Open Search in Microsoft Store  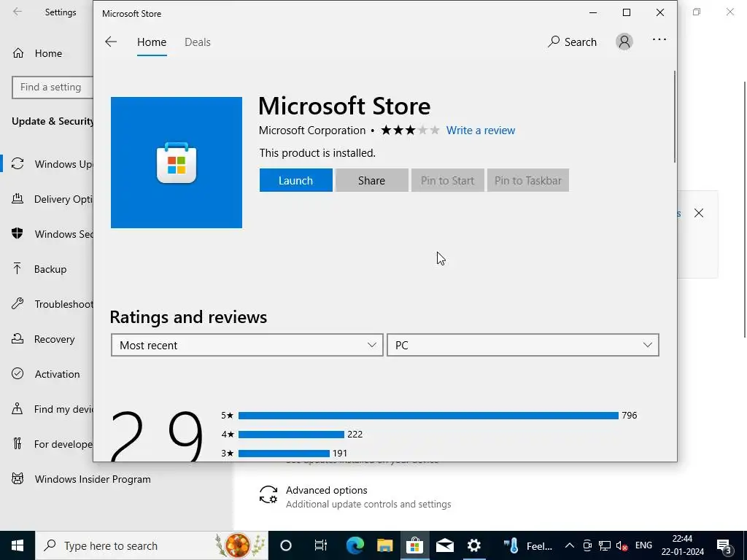(572, 42)
